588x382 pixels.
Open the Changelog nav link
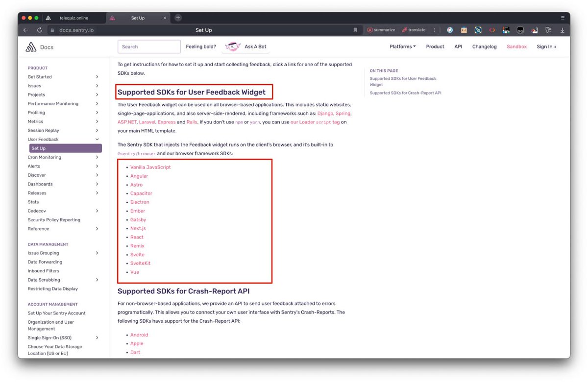pos(484,47)
